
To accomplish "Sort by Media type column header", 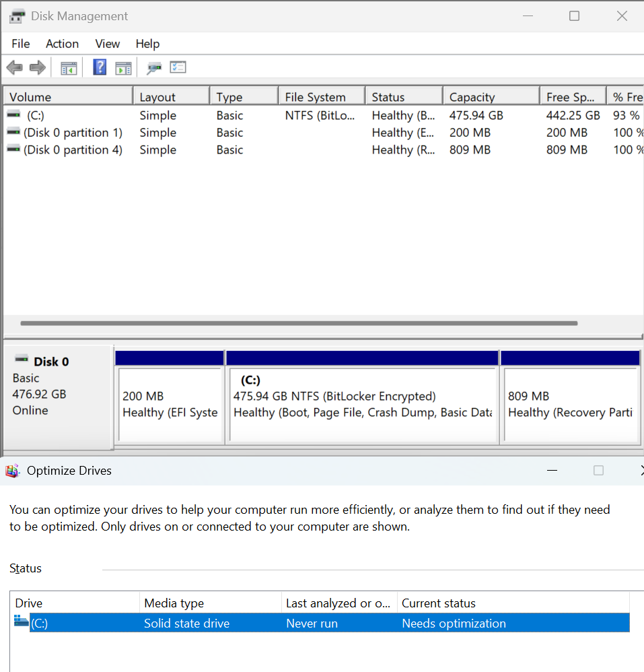I will pos(211,603).
